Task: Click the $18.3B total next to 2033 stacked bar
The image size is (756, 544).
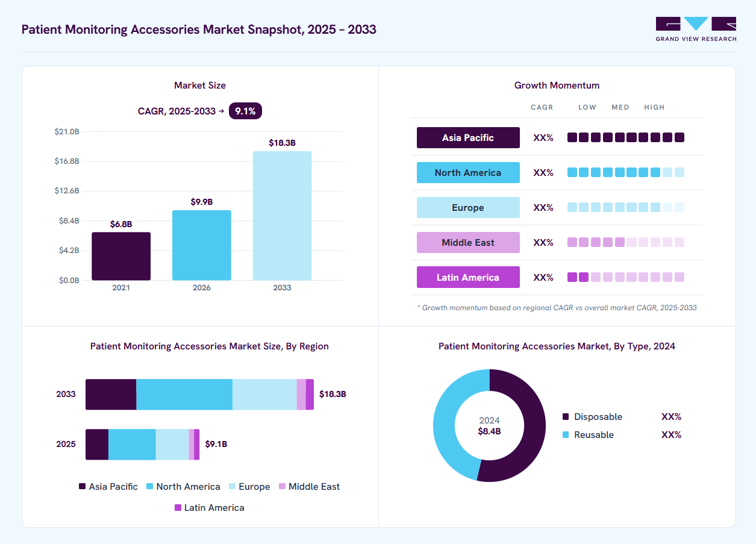Action: click(x=333, y=394)
